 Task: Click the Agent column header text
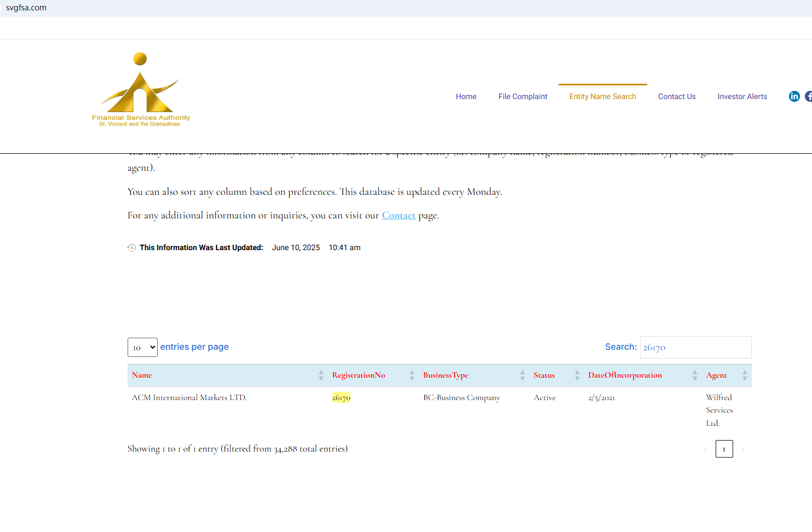pos(717,375)
